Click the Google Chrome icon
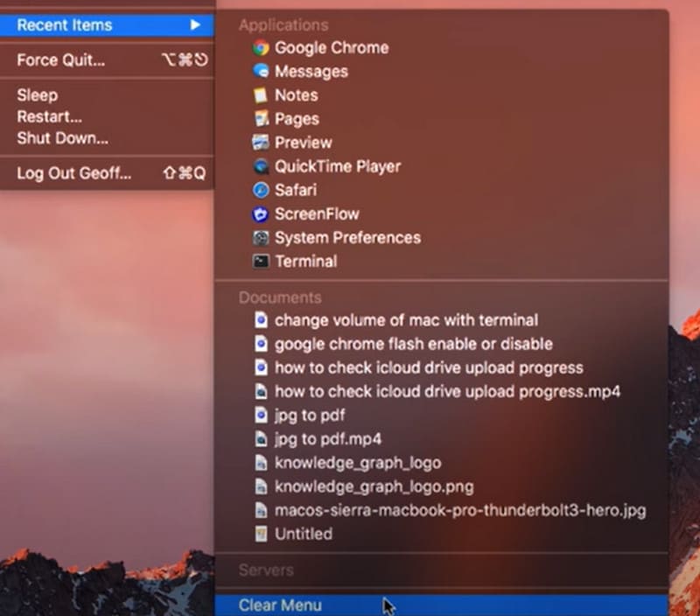Viewport: 700px width, 616px height. pyautogui.click(x=261, y=48)
